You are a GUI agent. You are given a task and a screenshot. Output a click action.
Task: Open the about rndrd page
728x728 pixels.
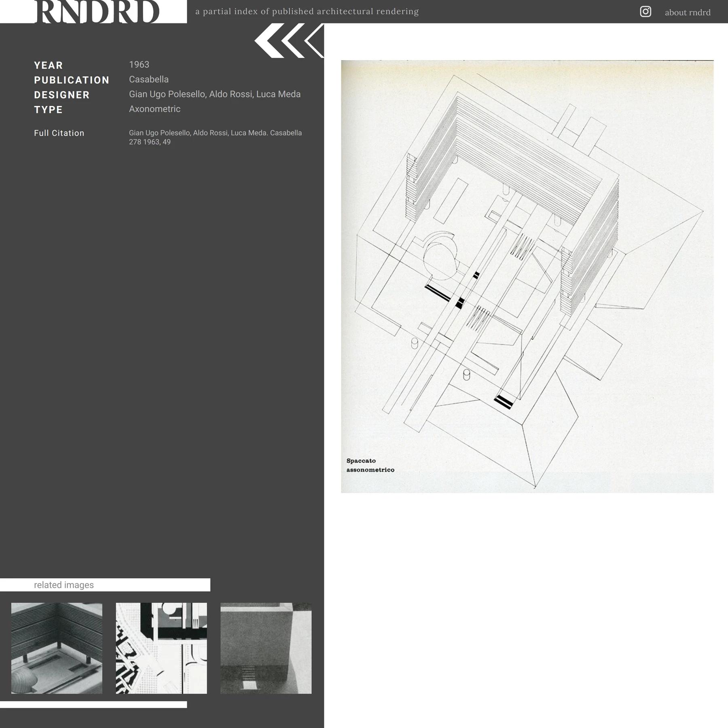click(x=688, y=13)
